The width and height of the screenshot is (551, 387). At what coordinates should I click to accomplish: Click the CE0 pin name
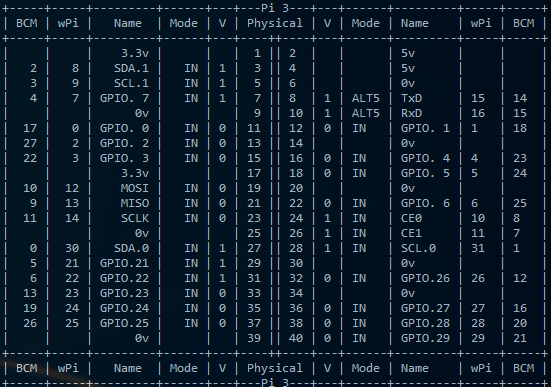[x=411, y=218]
